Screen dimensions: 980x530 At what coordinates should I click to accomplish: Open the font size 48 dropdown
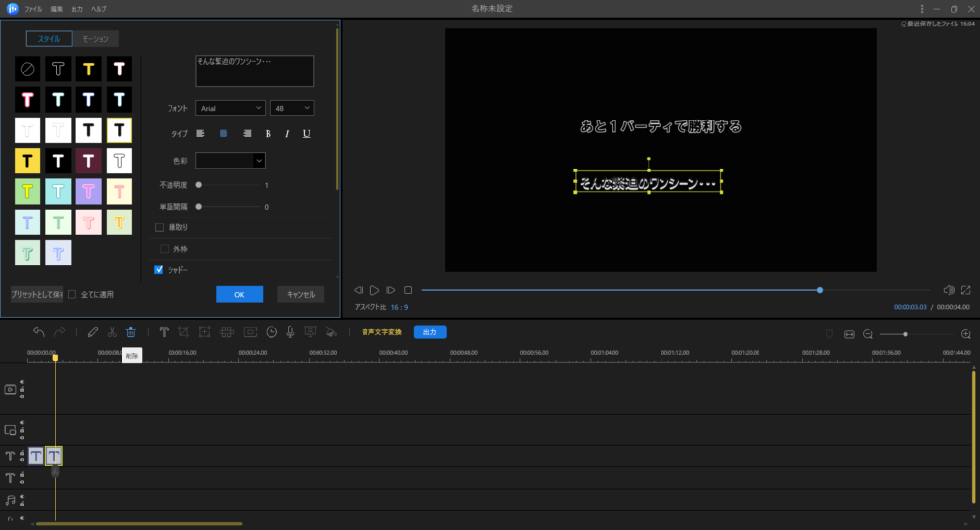(x=292, y=108)
